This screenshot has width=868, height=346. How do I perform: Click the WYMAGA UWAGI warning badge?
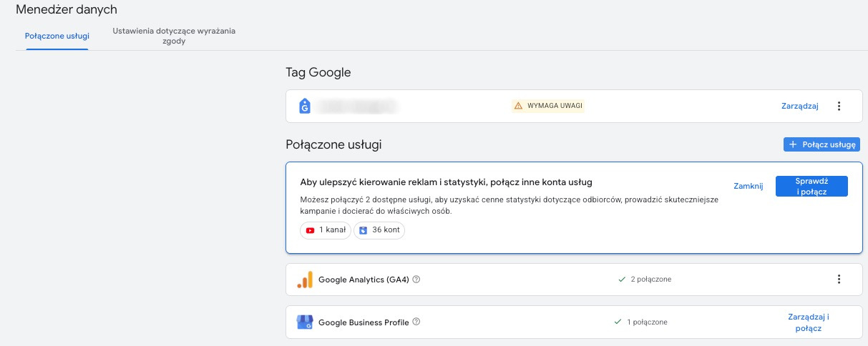click(548, 106)
